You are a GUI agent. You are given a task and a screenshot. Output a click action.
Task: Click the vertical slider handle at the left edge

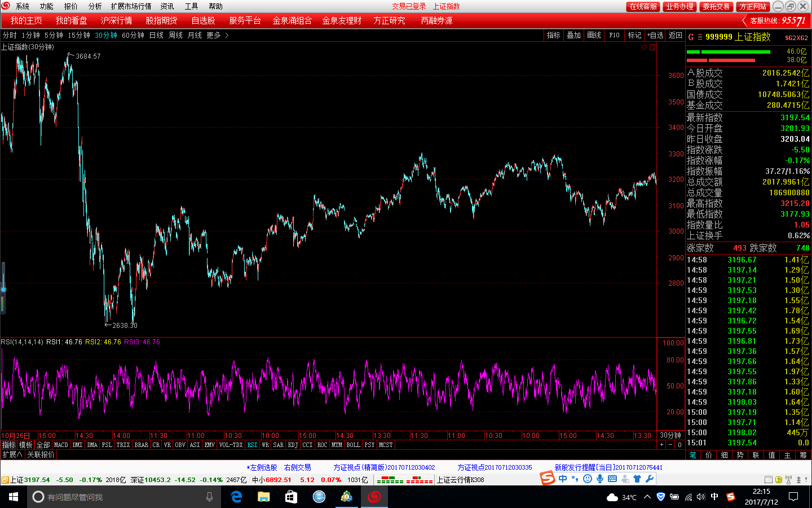[3, 290]
